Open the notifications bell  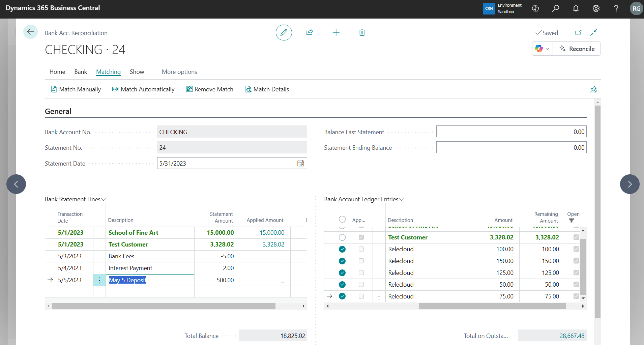pos(576,8)
